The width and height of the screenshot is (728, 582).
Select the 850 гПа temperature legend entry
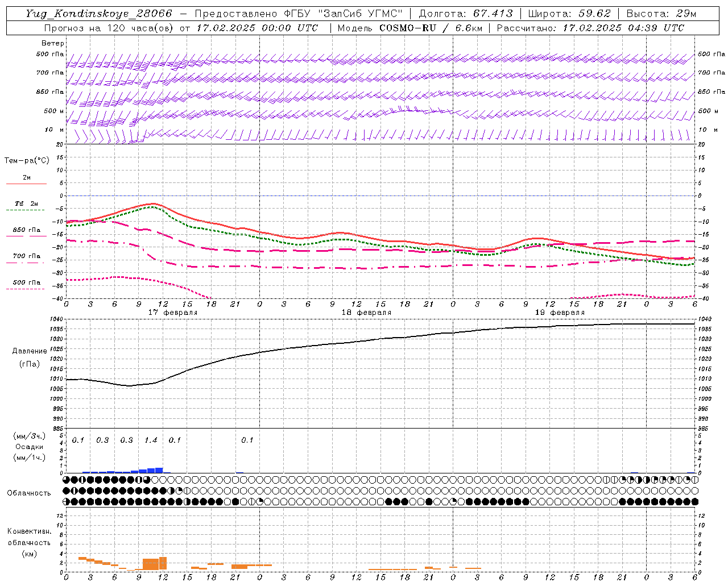[x=26, y=231]
